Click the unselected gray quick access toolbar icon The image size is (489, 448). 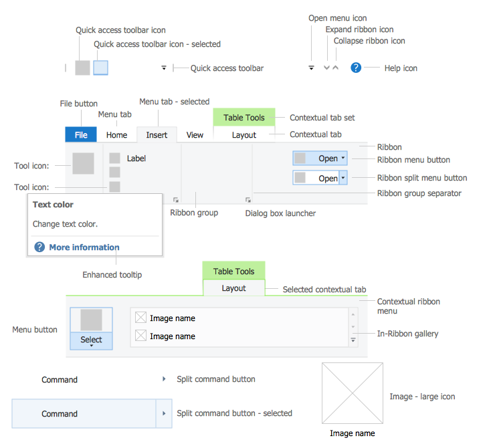coord(82,68)
